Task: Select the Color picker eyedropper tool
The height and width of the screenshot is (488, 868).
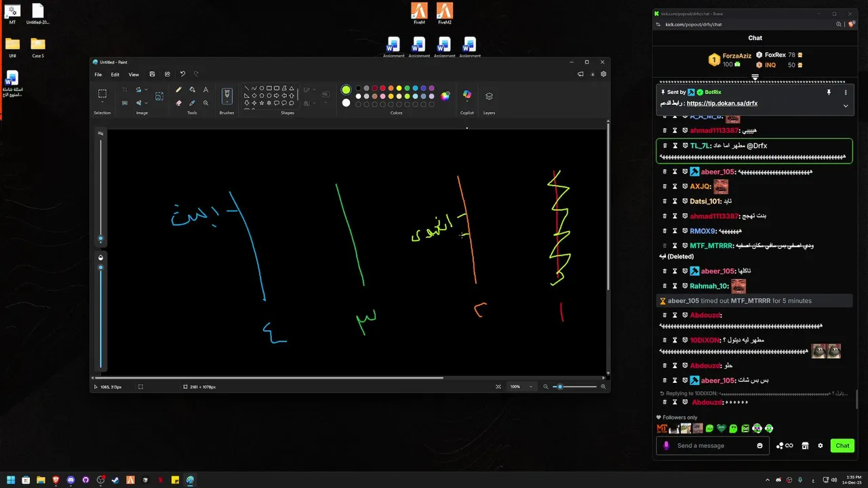Action: point(192,103)
